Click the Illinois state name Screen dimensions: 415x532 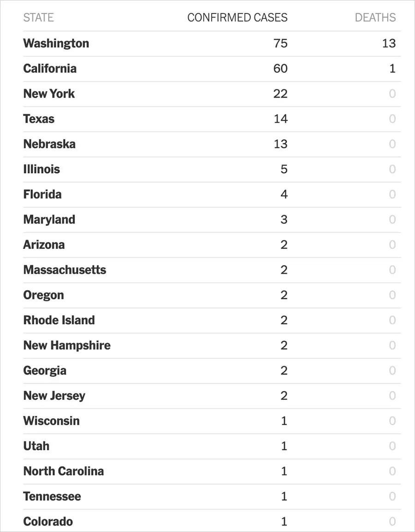tap(41, 169)
